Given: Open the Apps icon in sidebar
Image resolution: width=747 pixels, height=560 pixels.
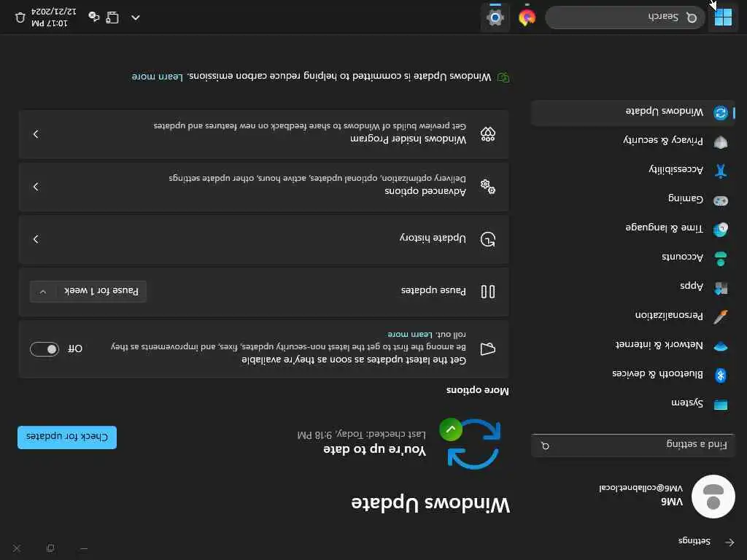Looking at the screenshot, I should [720, 287].
